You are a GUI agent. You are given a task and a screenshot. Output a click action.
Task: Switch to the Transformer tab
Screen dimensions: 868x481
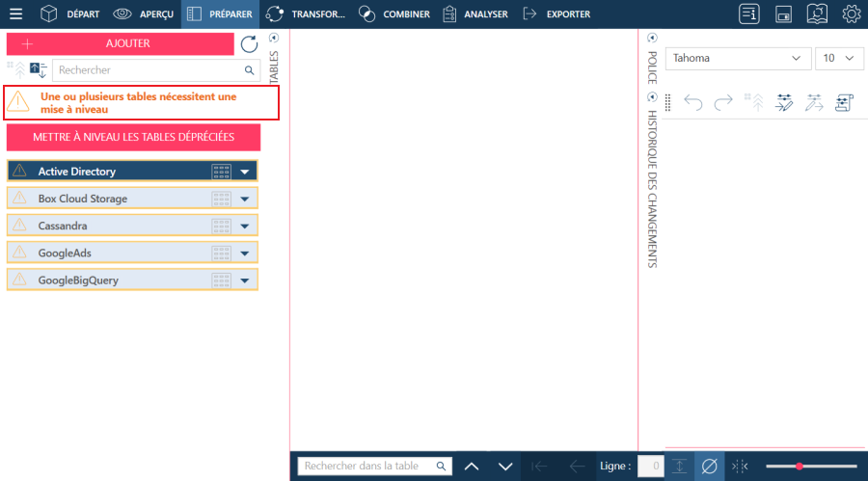pos(305,13)
